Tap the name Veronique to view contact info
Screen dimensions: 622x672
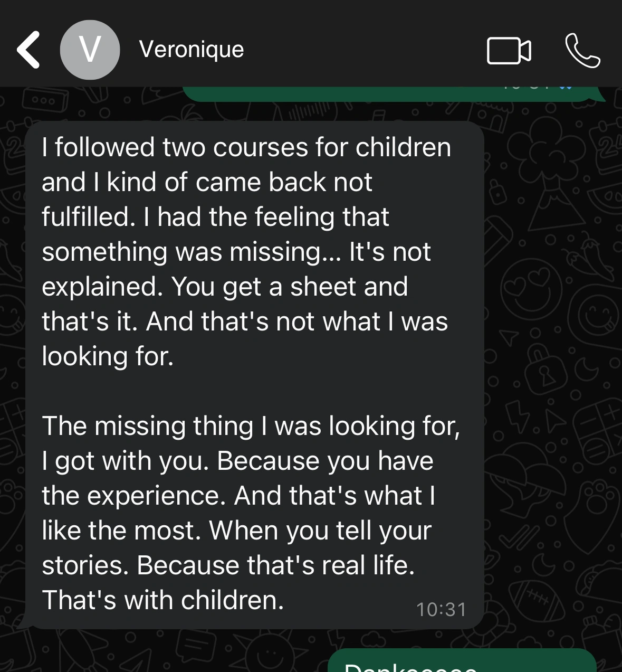(x=191, y=49)
